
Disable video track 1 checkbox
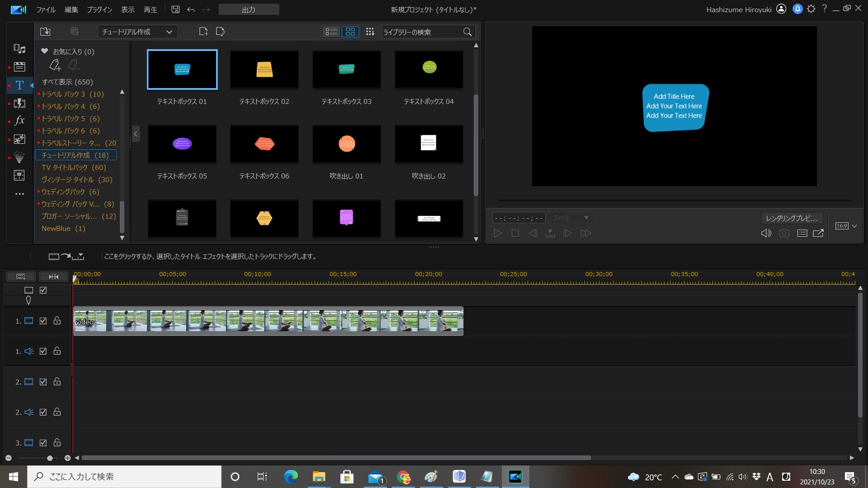(43, 321)
